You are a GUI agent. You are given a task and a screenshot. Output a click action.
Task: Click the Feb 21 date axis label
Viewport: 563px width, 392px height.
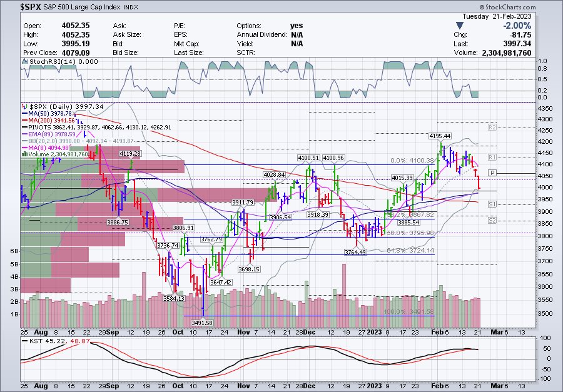477,333
